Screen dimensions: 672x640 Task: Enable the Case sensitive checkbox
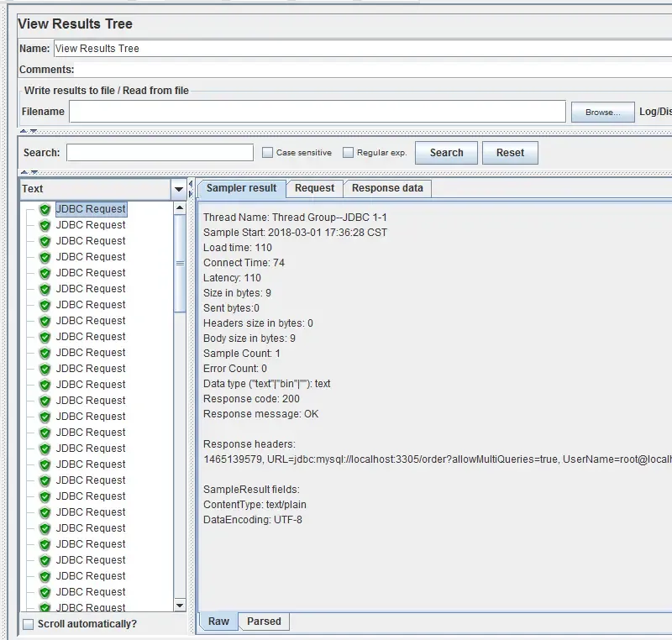(x=268, y=153)
